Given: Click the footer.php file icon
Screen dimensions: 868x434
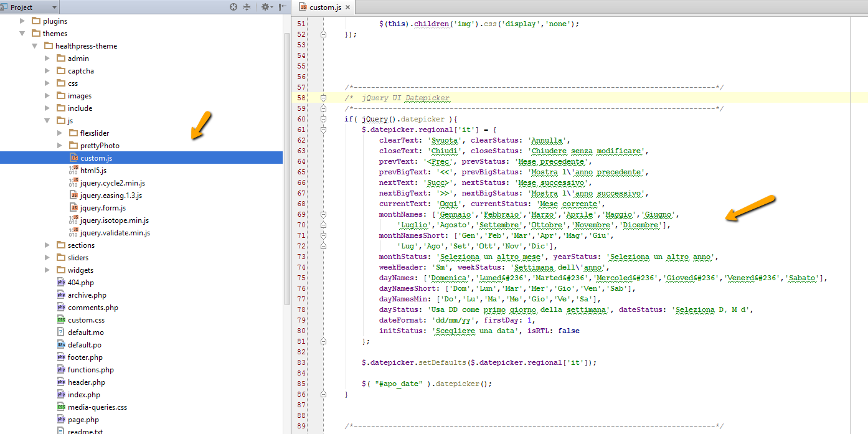Looking at the screenshot, I should pos(61,357).
